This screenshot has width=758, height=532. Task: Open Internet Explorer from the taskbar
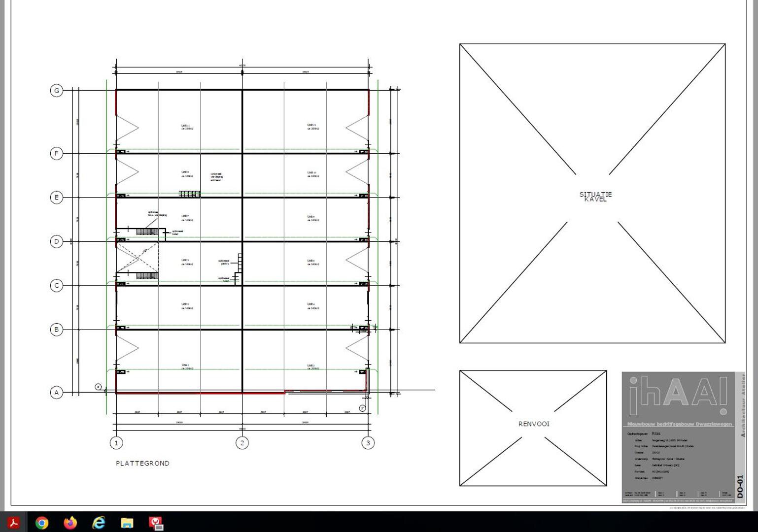99,523
